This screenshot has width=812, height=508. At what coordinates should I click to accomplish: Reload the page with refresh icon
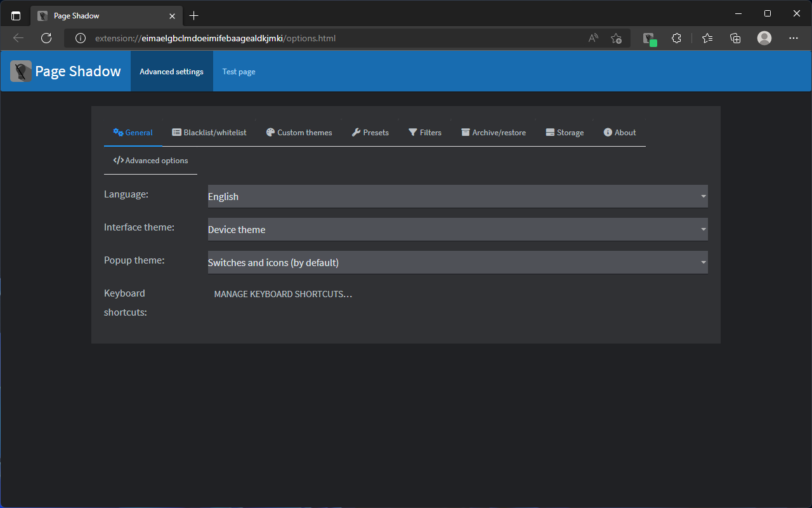pos(46,38)
